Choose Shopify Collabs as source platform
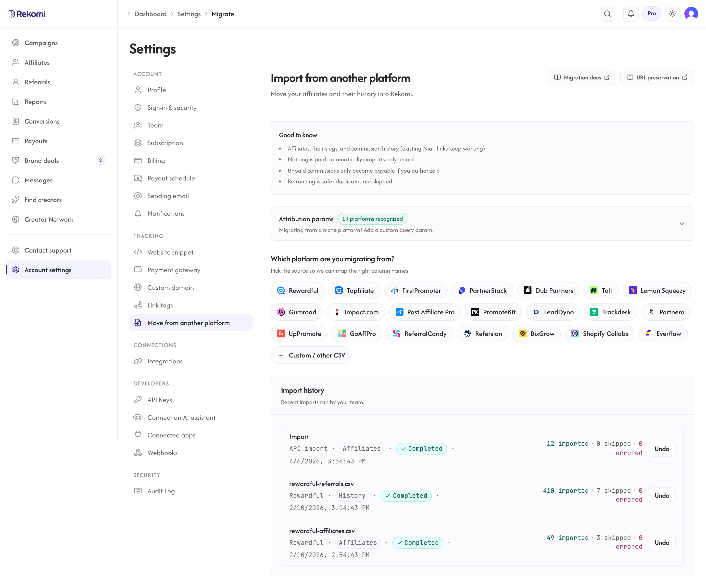 599,333
